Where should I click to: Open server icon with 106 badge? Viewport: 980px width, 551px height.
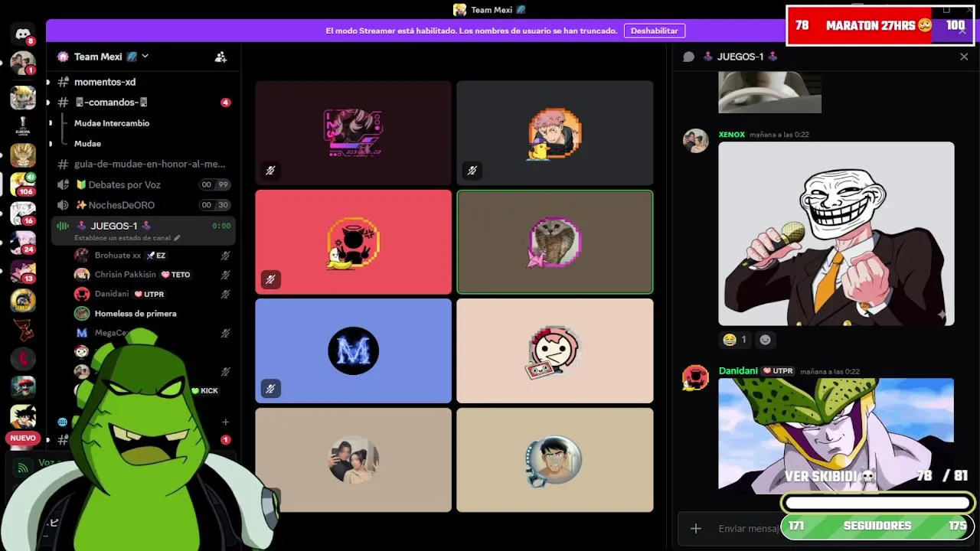(22, 184)
